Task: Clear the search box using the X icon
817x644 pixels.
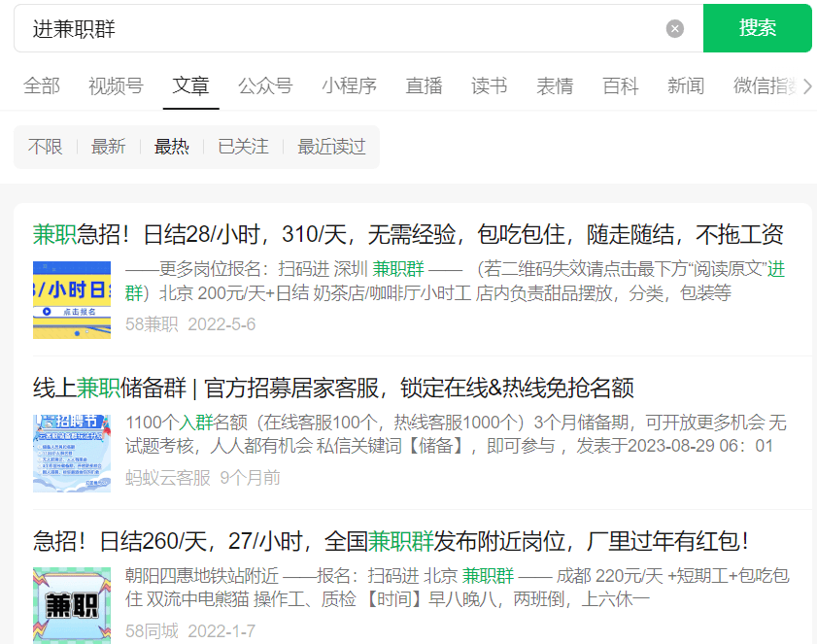Action: [x=674, y=28]
